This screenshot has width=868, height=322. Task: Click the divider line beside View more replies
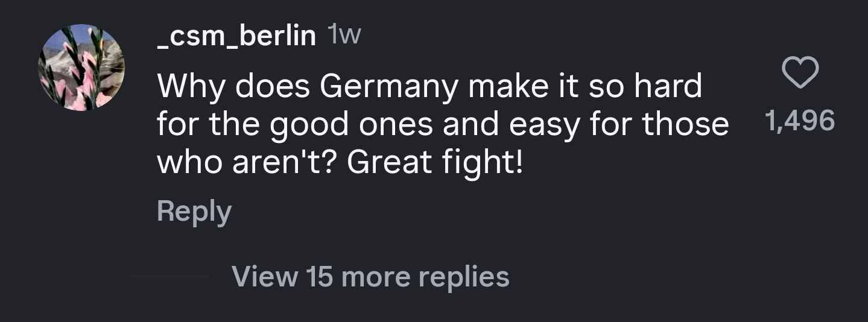(169, 276)
